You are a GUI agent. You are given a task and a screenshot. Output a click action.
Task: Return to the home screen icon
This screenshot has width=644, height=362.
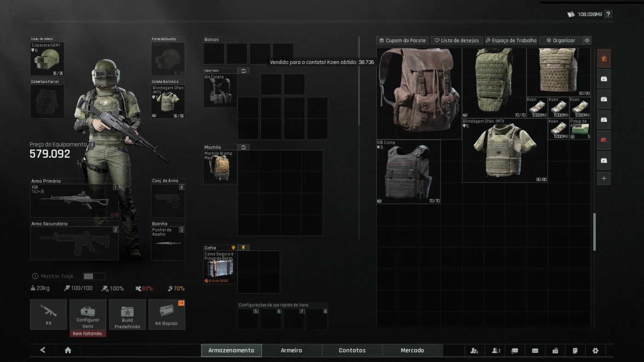click(68, 351)
